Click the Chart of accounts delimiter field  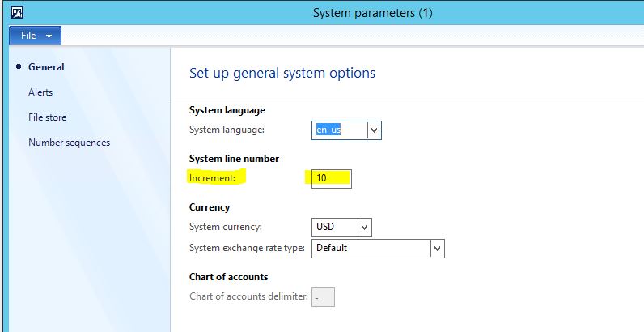[323, 297]
